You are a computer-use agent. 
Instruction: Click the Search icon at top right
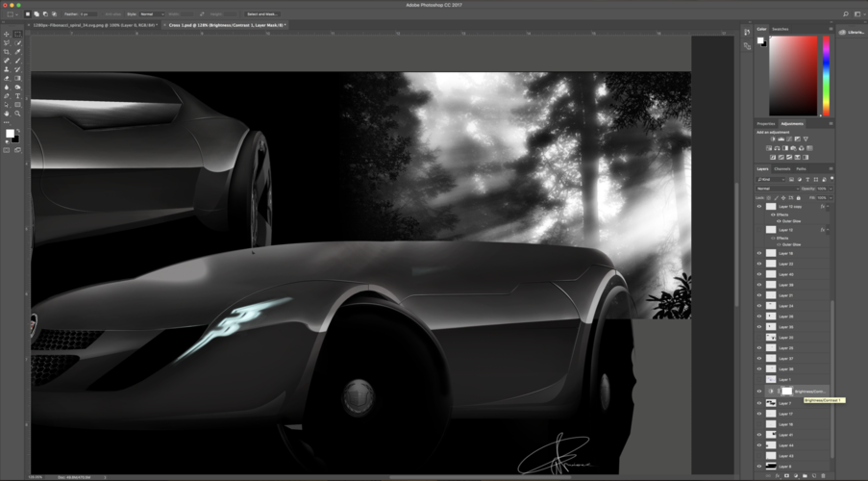[x=845, y=13]
